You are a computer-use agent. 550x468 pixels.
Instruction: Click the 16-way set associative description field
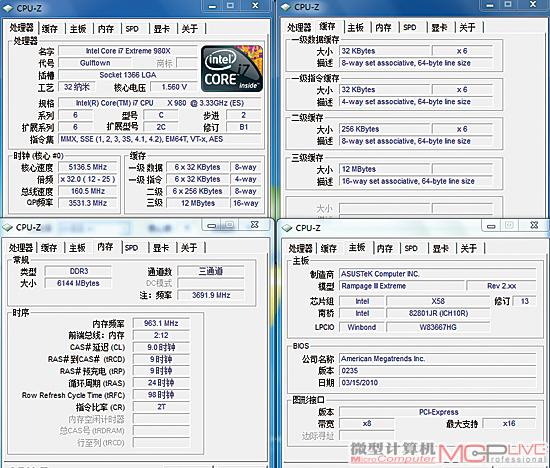pos(416,181)
